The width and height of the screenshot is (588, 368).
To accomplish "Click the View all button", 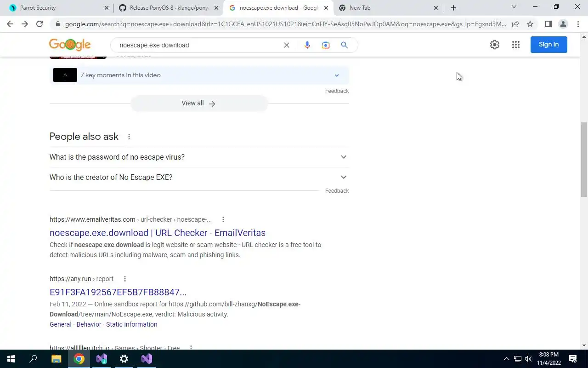I will pos(199,103).
